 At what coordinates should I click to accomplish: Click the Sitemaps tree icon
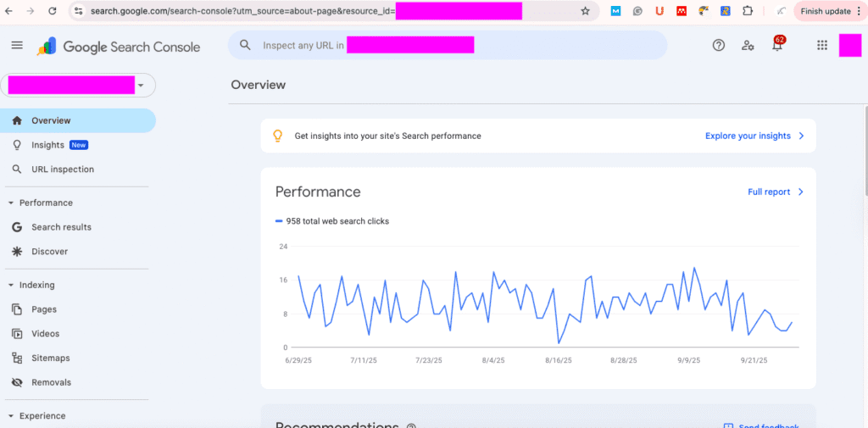click(x=17, y=359)
